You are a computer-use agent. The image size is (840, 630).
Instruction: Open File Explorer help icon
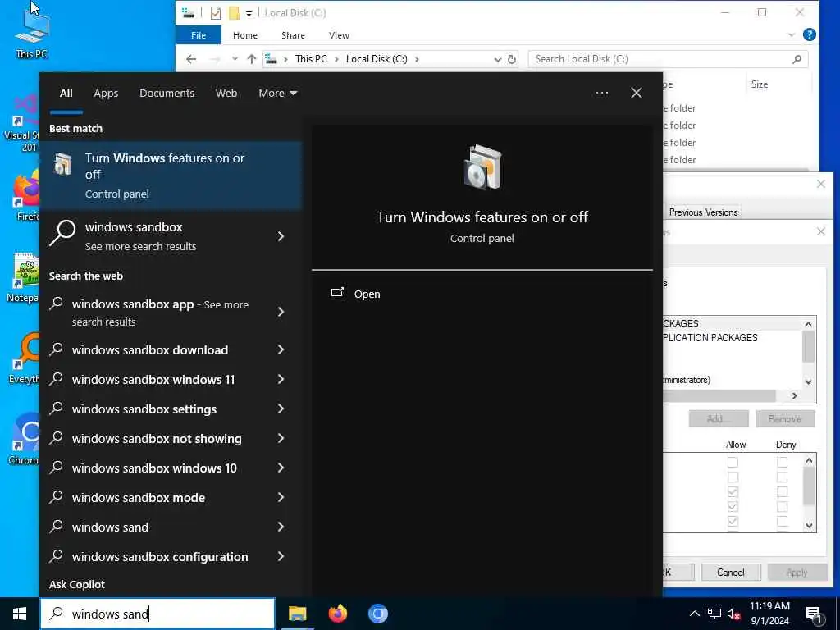pos(810,34)
